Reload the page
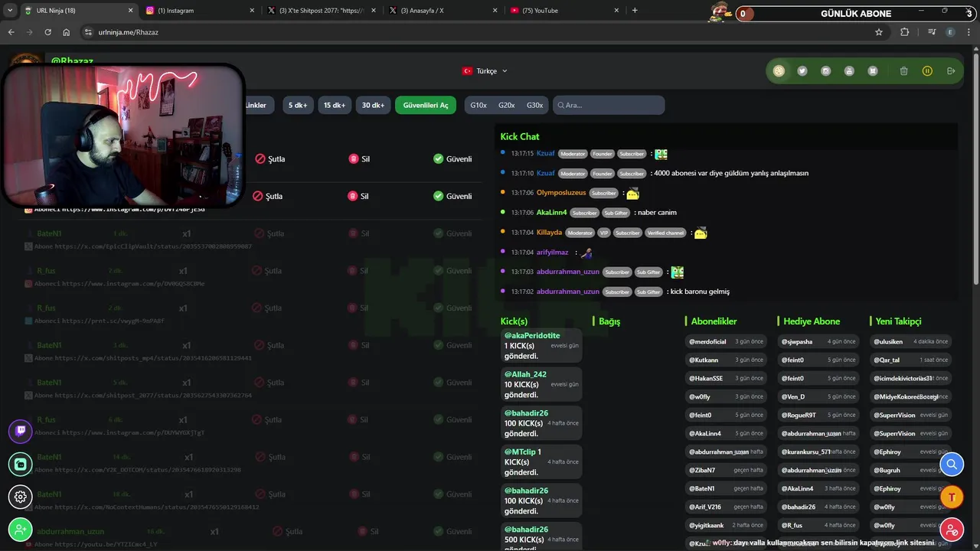Viewport: 980px width, 551px height. pos(47,32)
